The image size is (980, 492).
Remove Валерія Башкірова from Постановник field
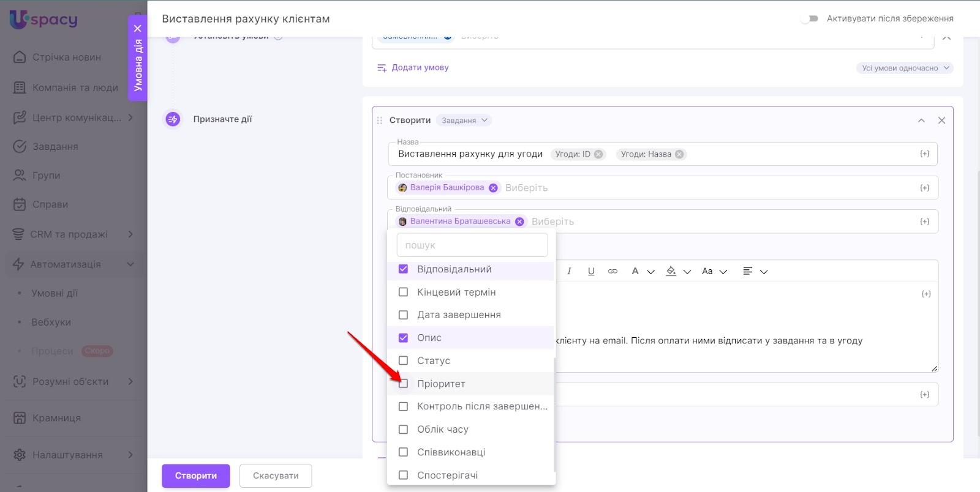tap(493, 188)
